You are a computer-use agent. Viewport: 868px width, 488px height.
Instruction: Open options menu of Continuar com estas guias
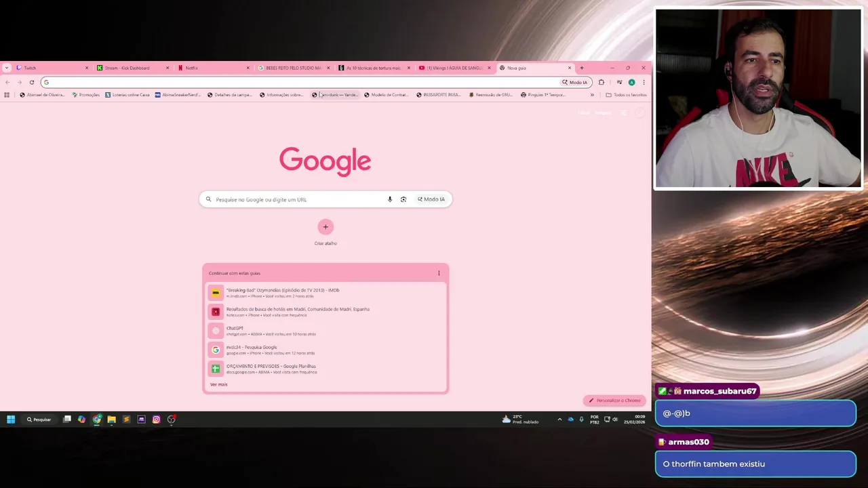439,273
